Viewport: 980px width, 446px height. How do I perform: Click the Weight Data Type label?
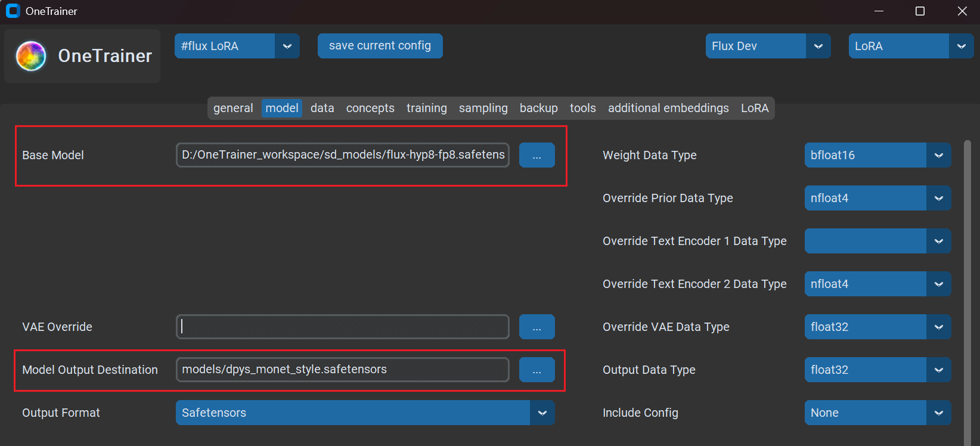click(650, 155)
